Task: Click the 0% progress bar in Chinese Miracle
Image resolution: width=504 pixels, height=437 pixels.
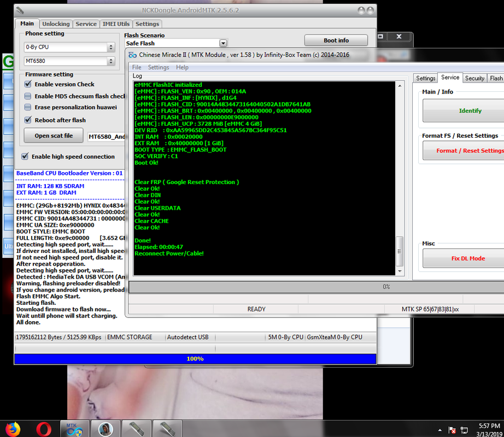Action: click(317, 287)
